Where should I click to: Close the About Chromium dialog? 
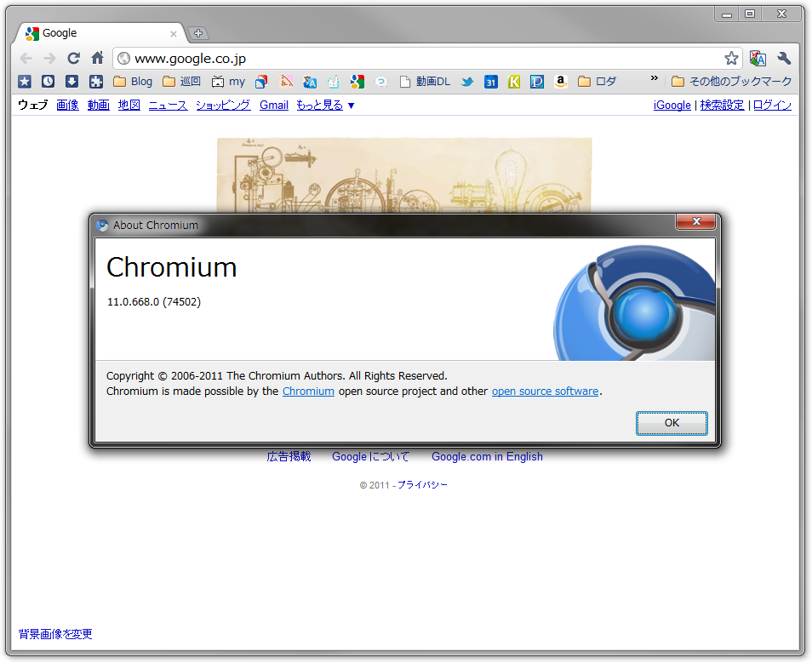pyautogui.click(x=696, y=221)
